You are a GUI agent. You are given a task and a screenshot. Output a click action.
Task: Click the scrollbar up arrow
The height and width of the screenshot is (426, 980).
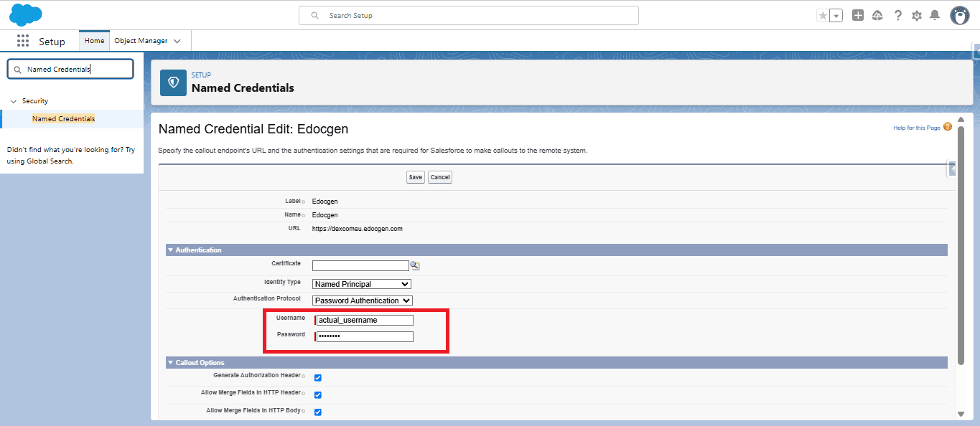pyautogui.click(x=961, y=119)
